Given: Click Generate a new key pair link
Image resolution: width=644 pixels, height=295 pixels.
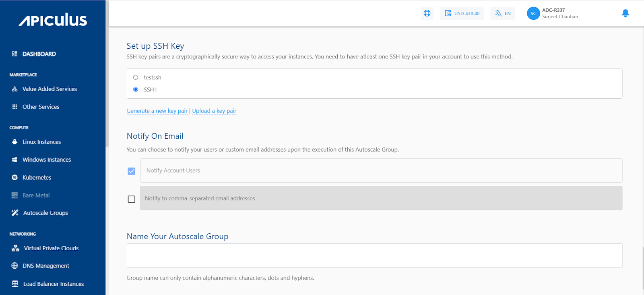Looking at the screenshot, I should 157,111.
